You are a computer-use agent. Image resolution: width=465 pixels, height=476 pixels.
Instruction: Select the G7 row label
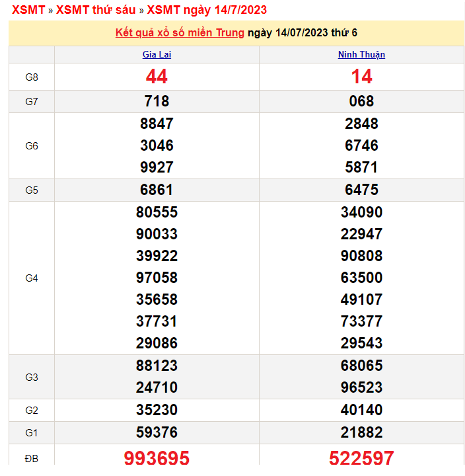click(32, 101)
